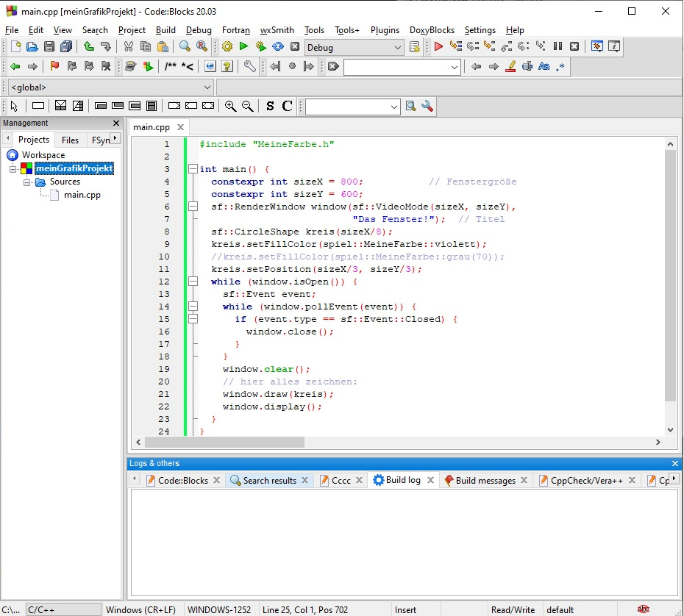The image size is (684, 616).
Task: Toggle regex '.*' search option
Action: click(x=560, y=66)
